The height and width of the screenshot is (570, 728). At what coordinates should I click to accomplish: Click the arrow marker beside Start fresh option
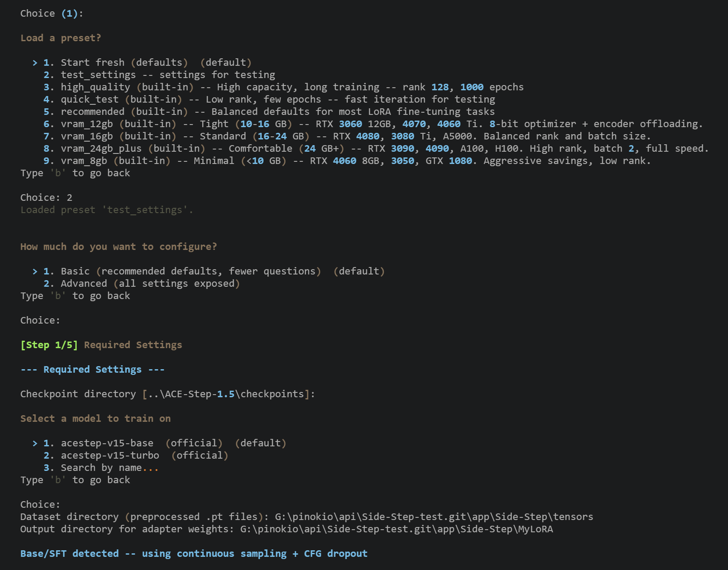(x=35, y=63)
